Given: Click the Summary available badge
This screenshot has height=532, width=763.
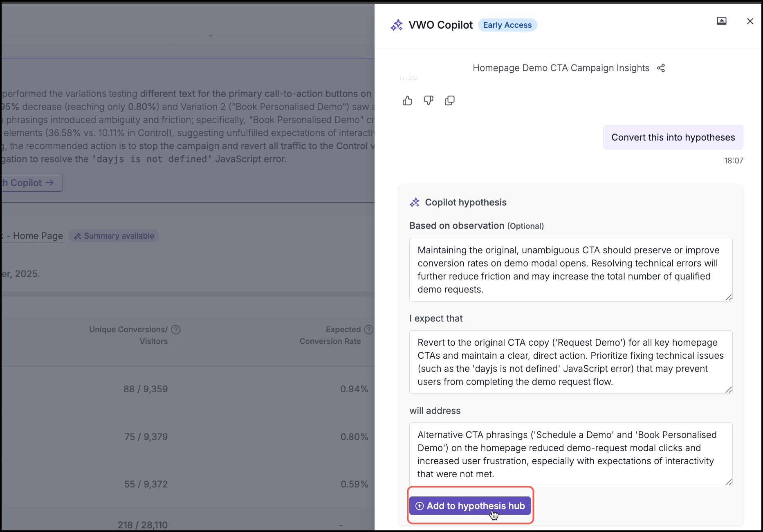Looking at the screenshot, I should click(x=114, y=236).
